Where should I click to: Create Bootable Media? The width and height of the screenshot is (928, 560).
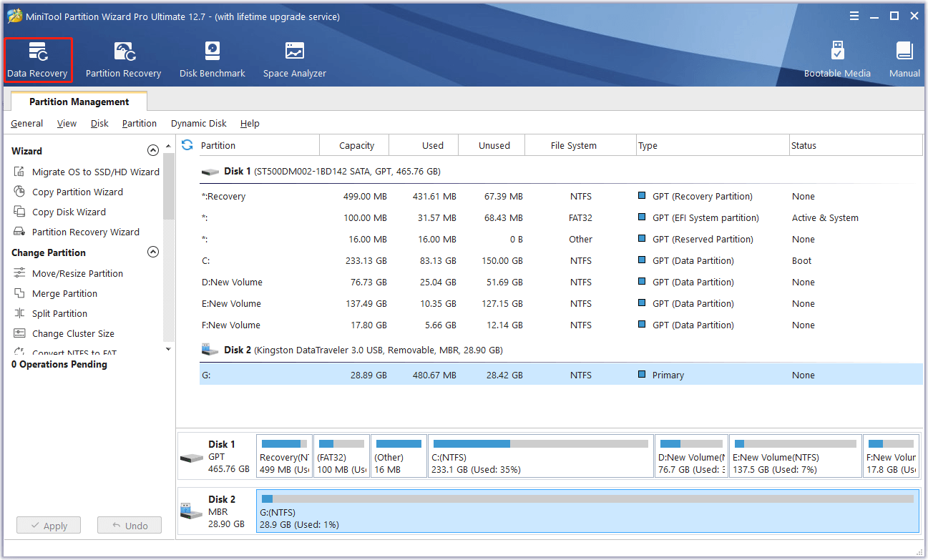pos(837,60)
